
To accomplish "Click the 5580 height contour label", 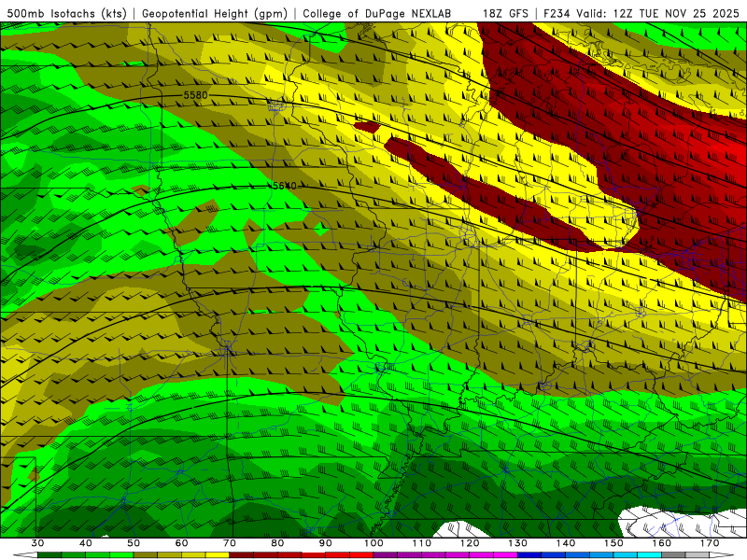I will [196, 95].
